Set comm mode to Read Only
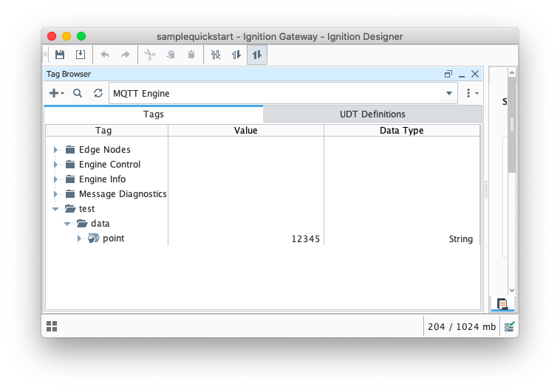The width and height of the screenshot is (560, 392). (236, 55)
